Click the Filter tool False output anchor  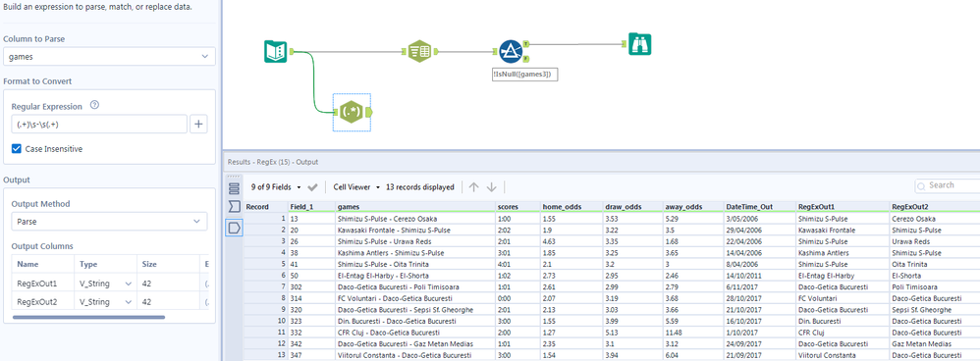pyautogui.click(x=526, y=59)
